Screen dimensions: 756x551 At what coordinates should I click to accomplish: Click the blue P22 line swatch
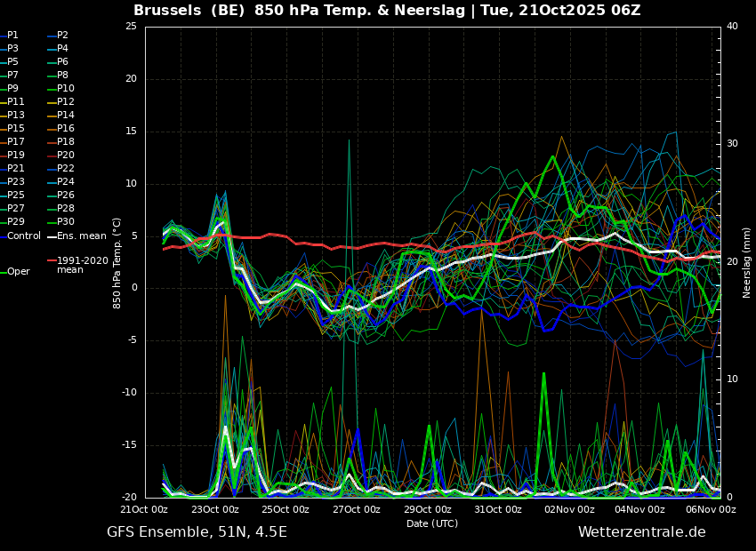(51, 169)
